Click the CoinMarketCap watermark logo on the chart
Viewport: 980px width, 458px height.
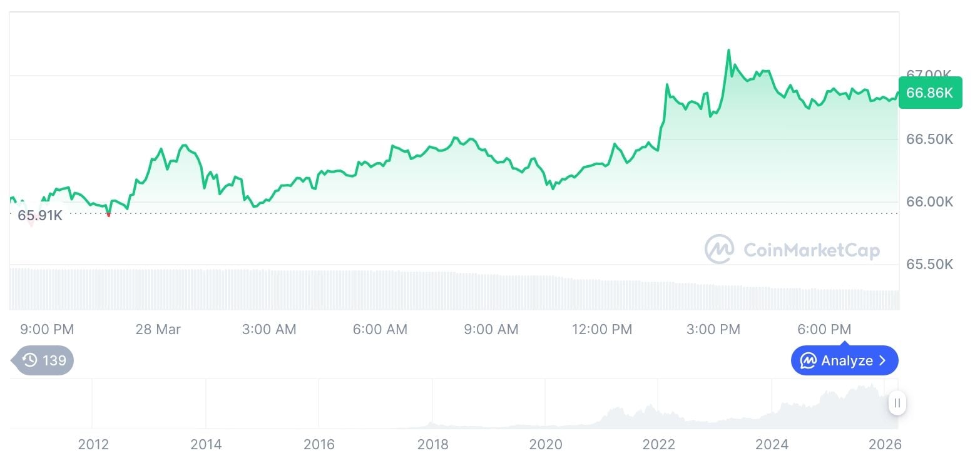tap(718, 249)
